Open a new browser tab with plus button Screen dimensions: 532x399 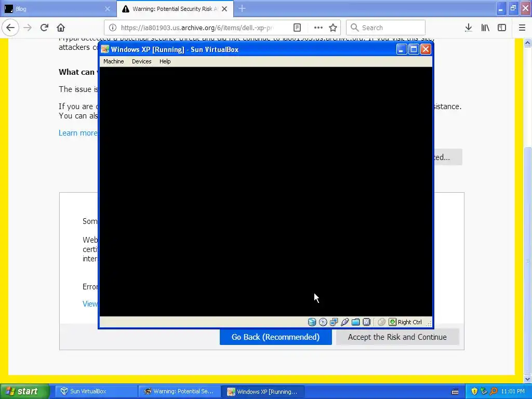(x=242, y=8)
